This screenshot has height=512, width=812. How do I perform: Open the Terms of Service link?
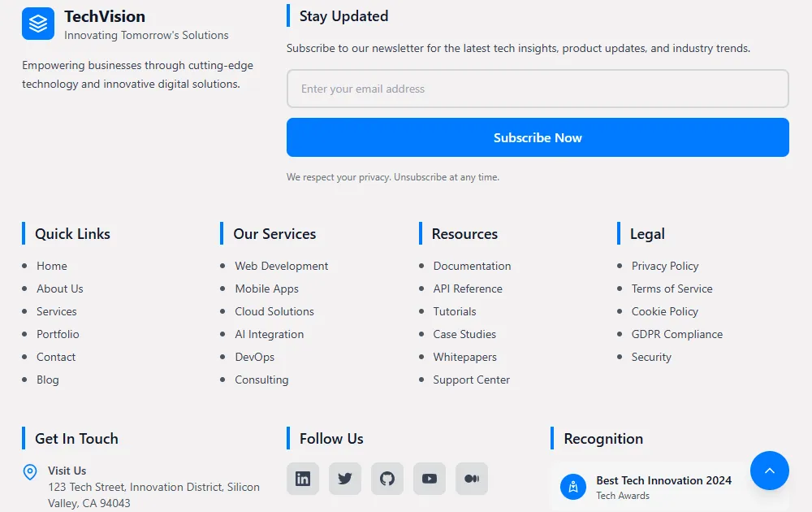(x=672, y=289)
